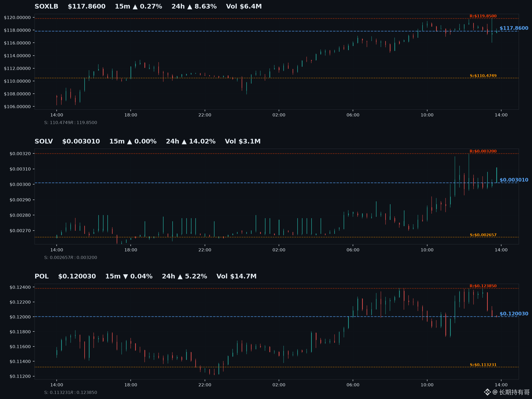Click the 14:00 start time label on SOLV chart
This screenshot has height=399, width=532.
coord(57,250)
